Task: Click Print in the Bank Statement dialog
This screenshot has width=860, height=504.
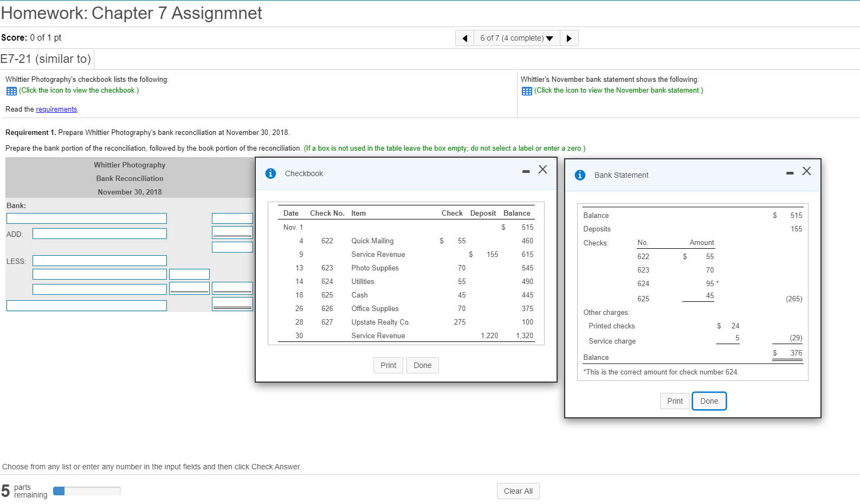Action: pos(675,401)
